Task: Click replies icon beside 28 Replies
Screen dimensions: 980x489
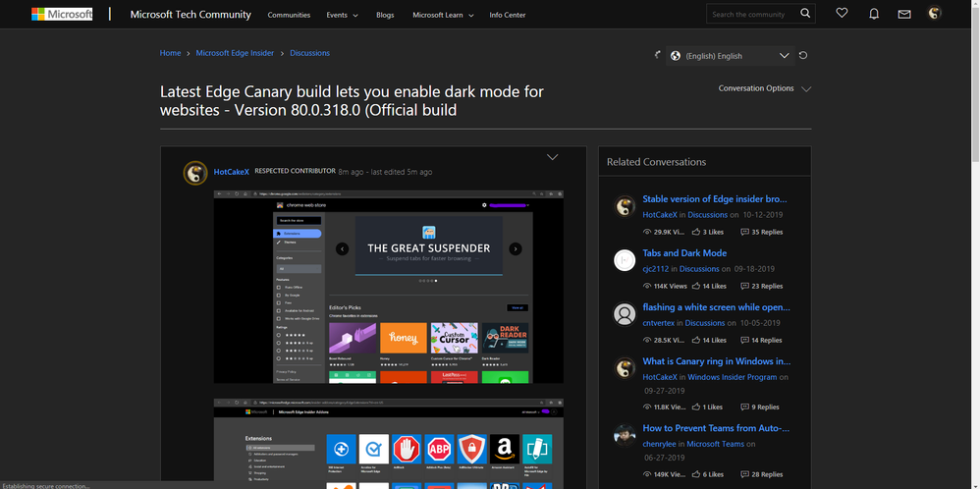Action: (745, 474)
